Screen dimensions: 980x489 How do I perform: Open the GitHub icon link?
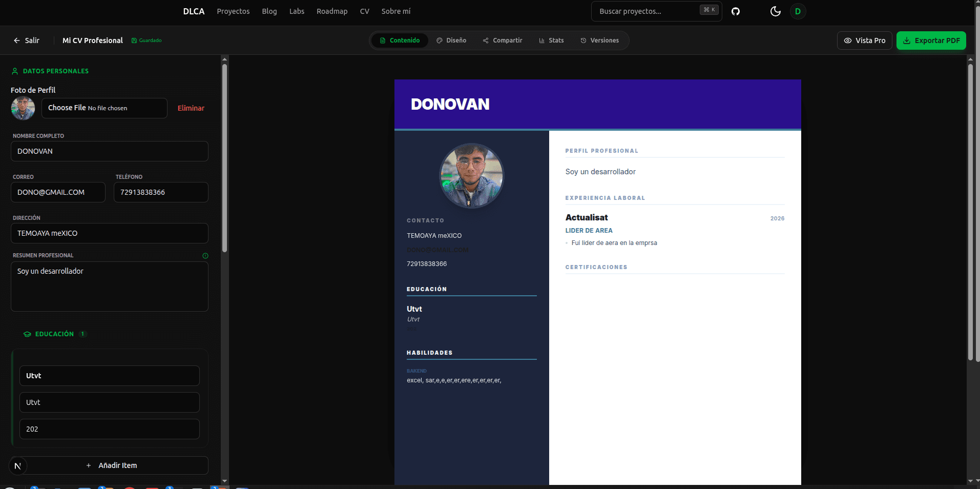point(736,11)
